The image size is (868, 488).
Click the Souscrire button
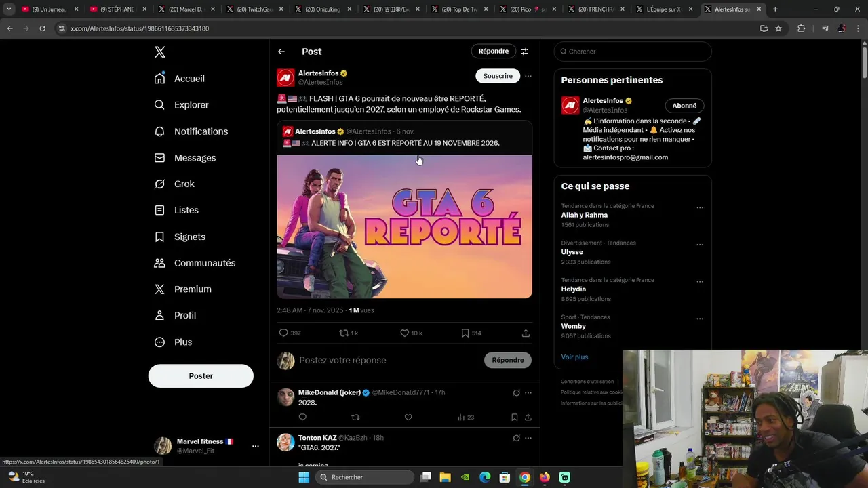pos(498,76)
